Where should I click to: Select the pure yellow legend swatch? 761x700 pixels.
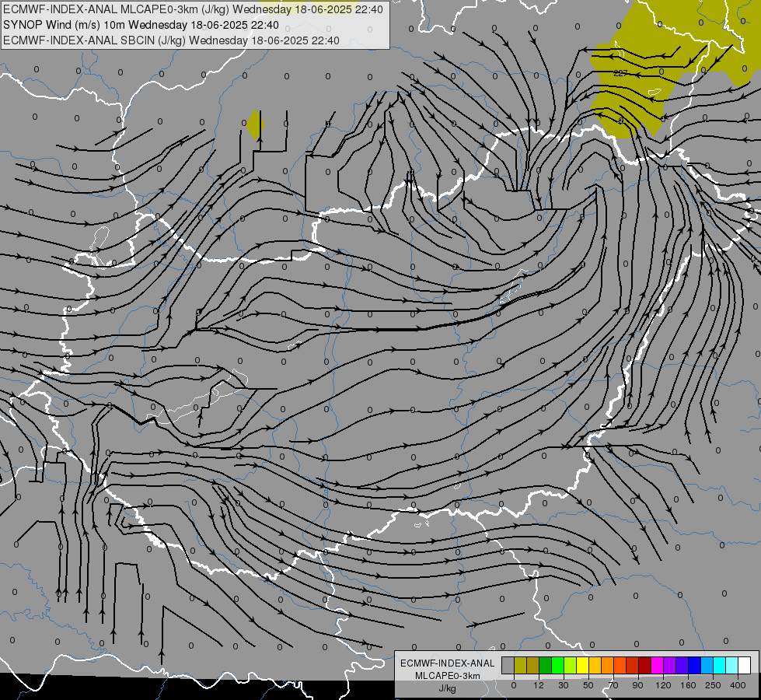pos(582,665)
